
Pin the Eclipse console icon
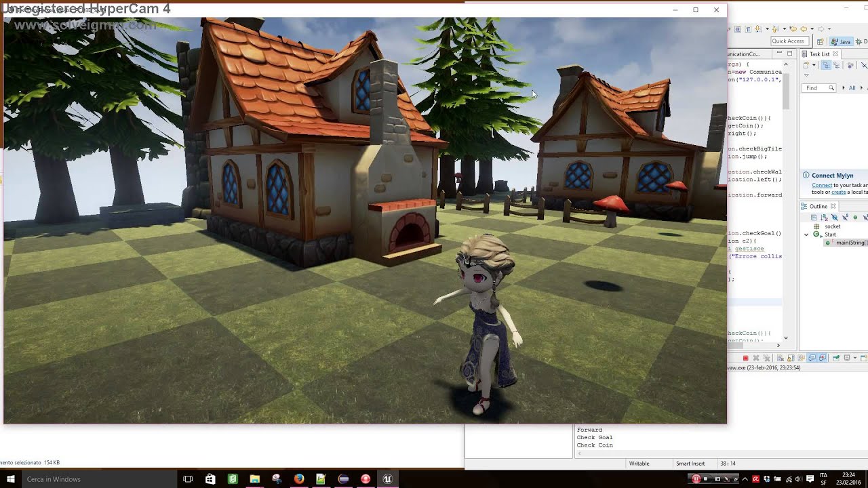(837, 358)
